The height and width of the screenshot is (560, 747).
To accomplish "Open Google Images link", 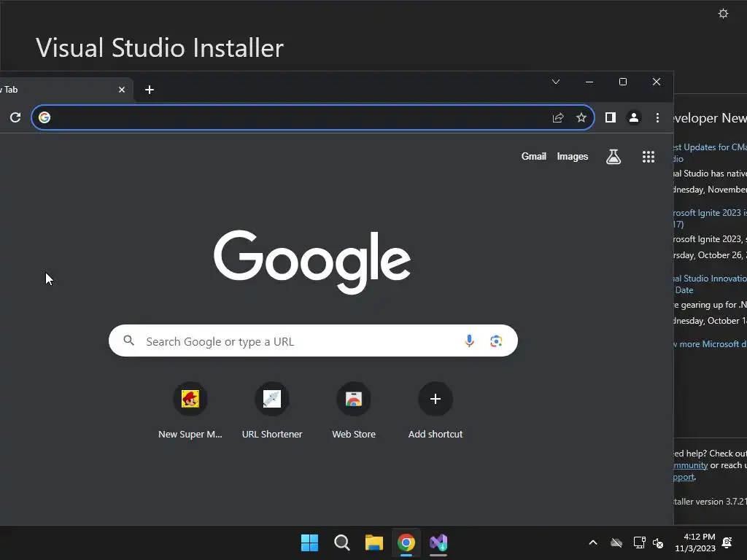I will click(572, 157).
